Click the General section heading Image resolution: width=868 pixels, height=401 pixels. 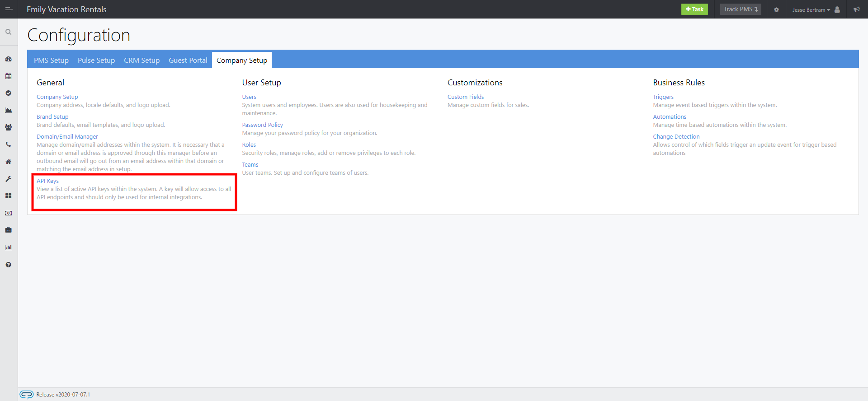tap(51, 82)
